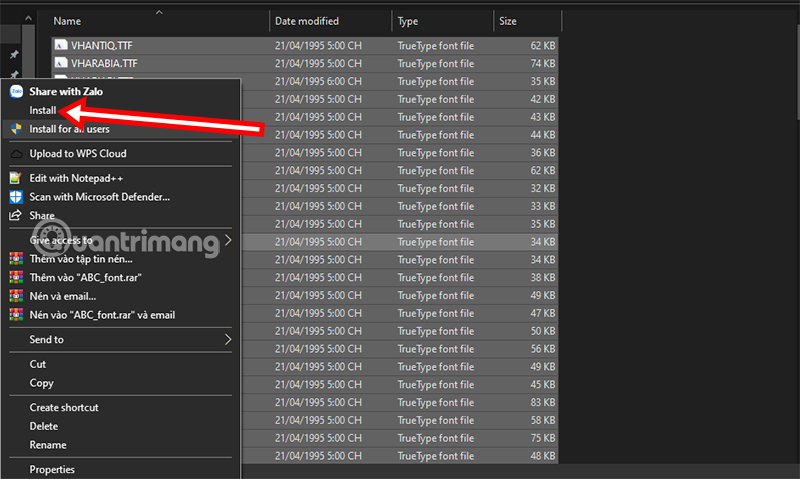
Task: Select Create shortcut
Action: point(64,407)
